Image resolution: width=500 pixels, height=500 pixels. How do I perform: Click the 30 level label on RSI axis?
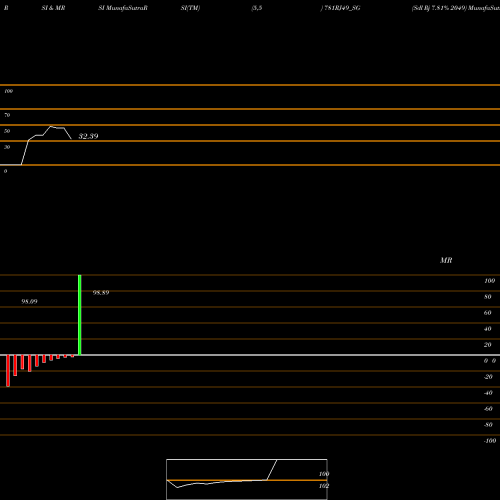tap(7, 147)
